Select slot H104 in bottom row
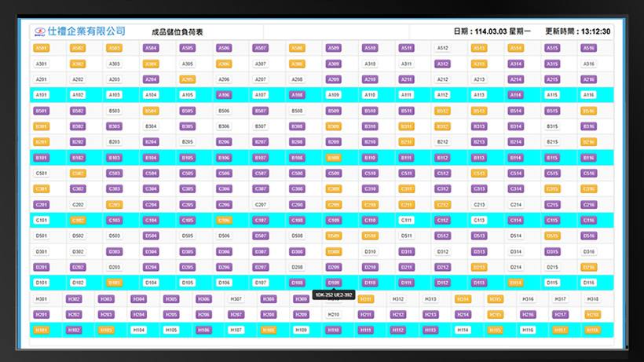Viewport: 644px width, 362px height. click(x=138, y=331)
